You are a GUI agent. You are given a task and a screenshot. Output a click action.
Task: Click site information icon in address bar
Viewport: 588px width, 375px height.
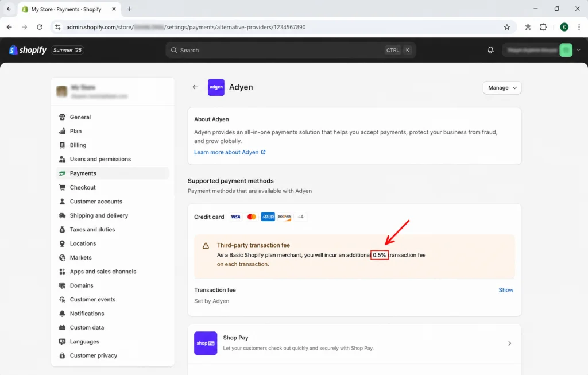click(x=57, y=27)
